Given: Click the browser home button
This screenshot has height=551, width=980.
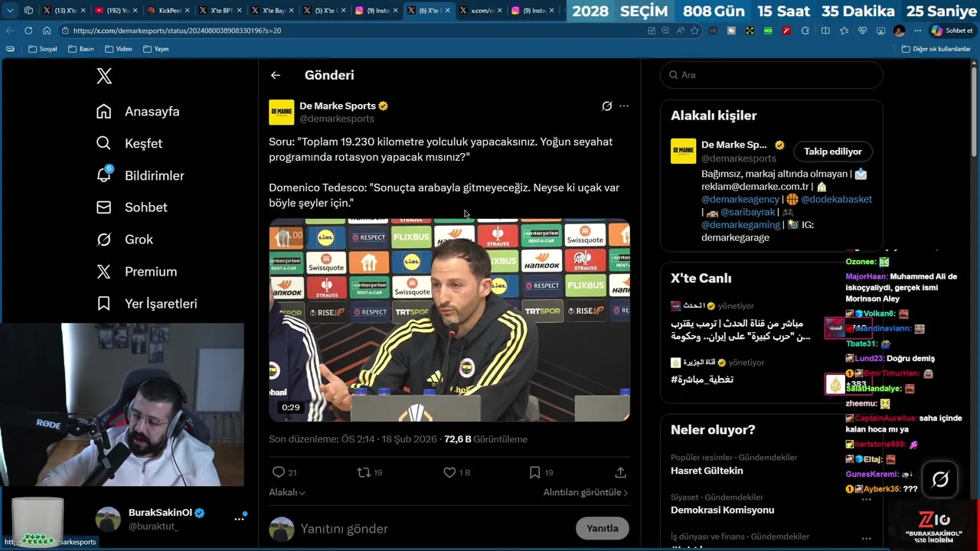Looking at the screenshot, I should click(x=47, y=31).
